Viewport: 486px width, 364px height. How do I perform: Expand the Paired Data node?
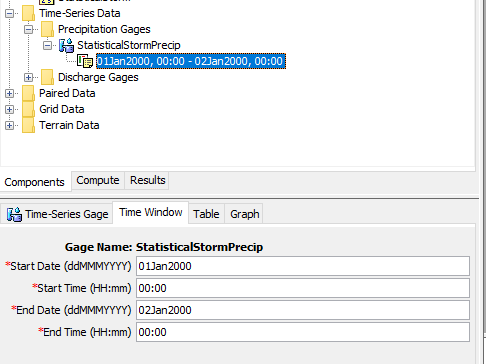(9, 93)
